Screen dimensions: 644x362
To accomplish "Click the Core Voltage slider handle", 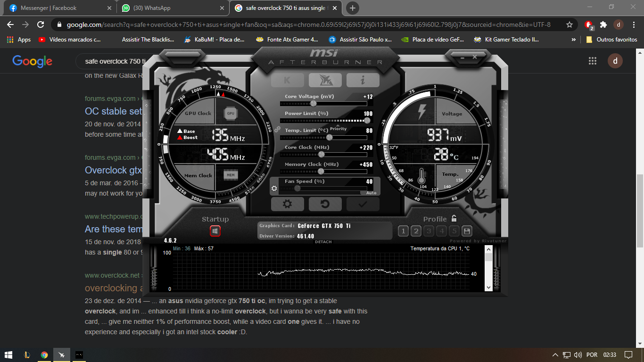I will (x=313, y=103).
